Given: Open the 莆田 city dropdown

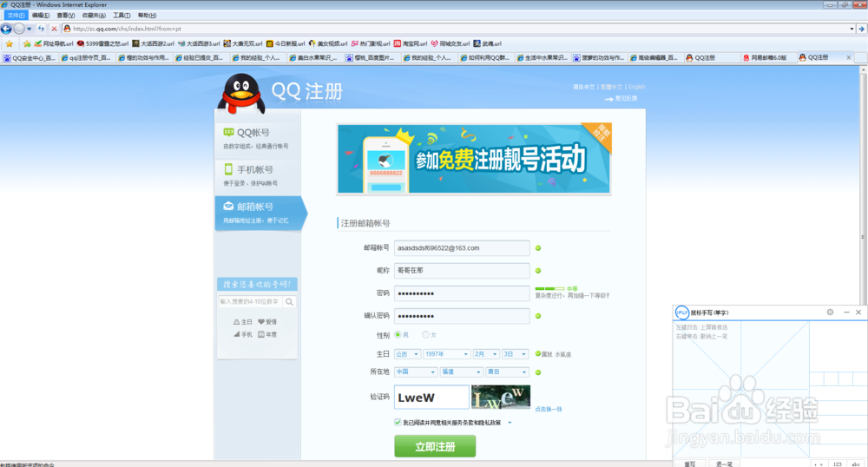Looking at the screenshot, I should tap(507, 372).
